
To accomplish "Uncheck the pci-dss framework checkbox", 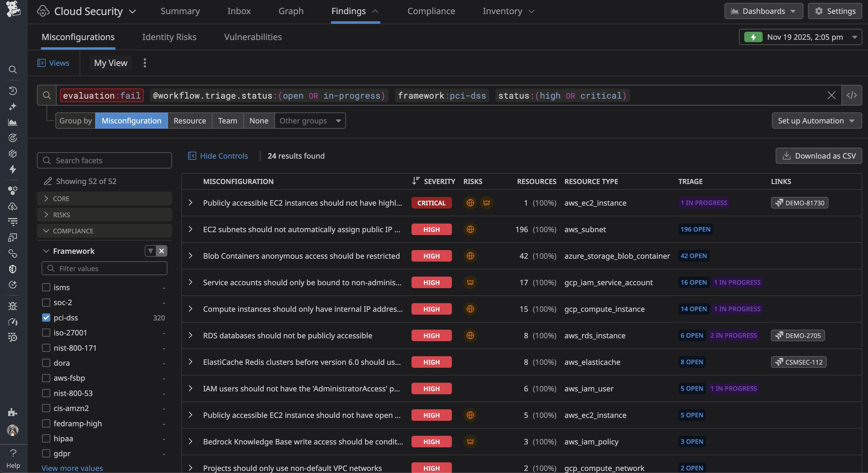I will point(46,318).
